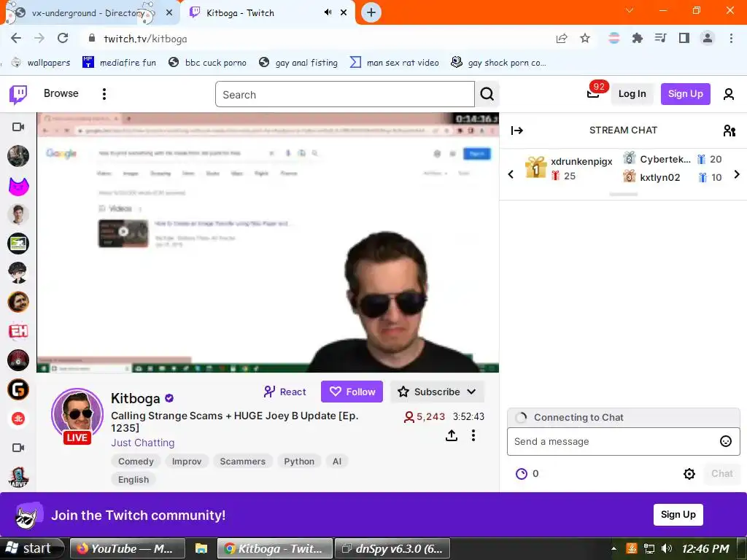Open the mediafire fun bookmark
Image resolution: width=747 pixels, height=560 pixels.
pos(119,63)
